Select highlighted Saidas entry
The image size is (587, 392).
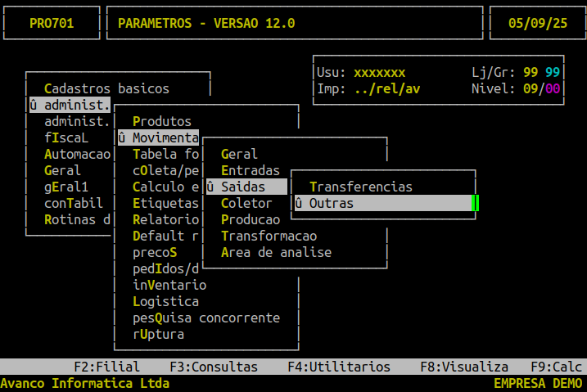click(x=246, y=187)
